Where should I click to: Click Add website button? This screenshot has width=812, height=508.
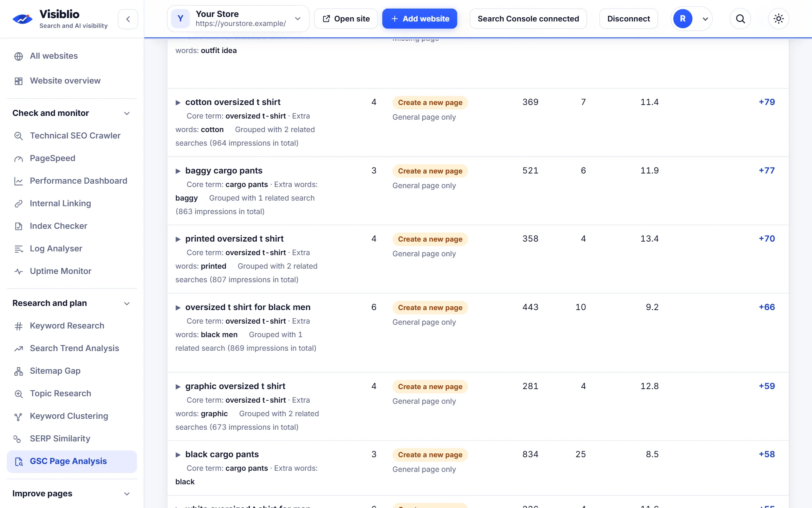[x=420, y=19]
